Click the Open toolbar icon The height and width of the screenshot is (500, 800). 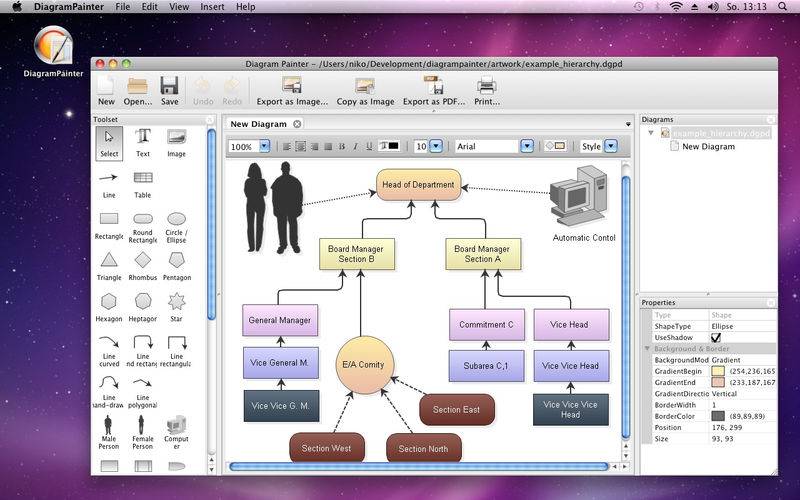point(138,91)
